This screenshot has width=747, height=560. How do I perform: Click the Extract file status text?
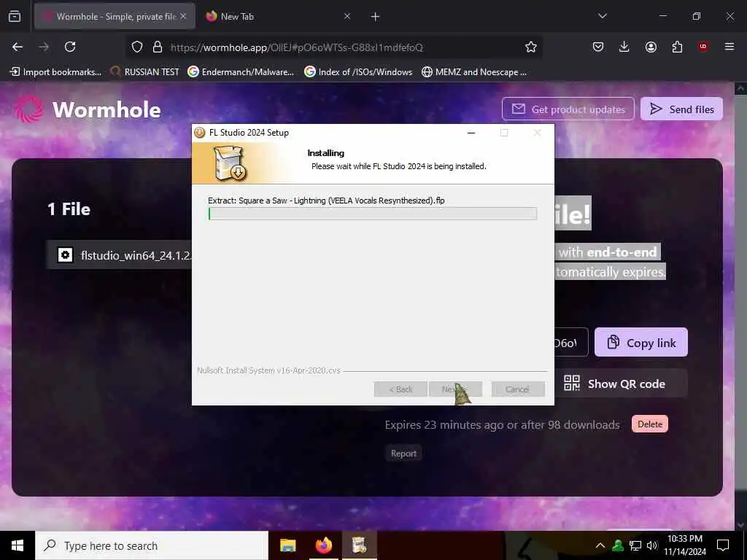326,201
